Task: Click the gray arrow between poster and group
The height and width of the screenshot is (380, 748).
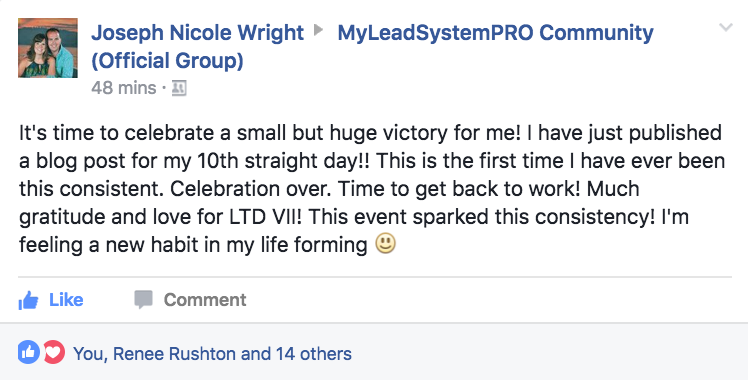Action: pyautogui.click(x=319, y=31)
